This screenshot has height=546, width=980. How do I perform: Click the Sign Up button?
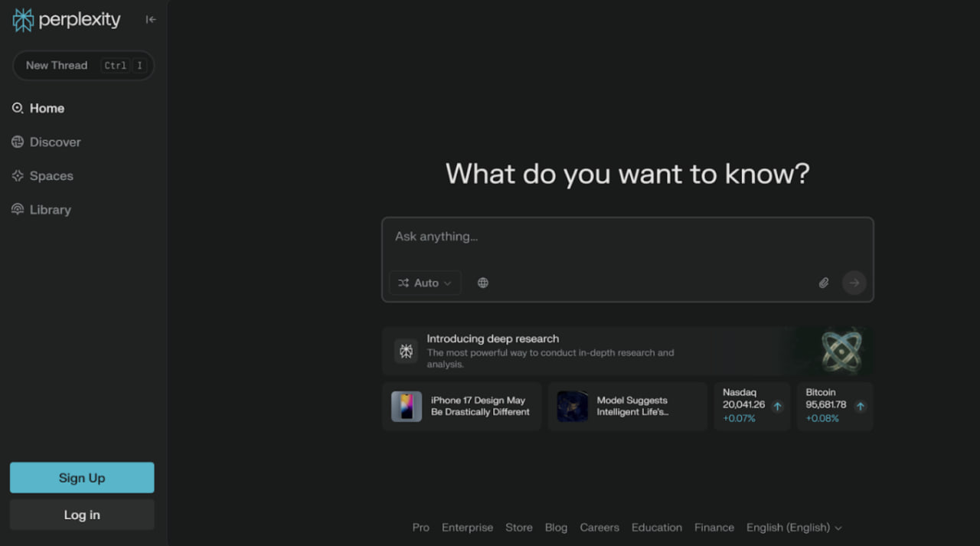(82, 478)
